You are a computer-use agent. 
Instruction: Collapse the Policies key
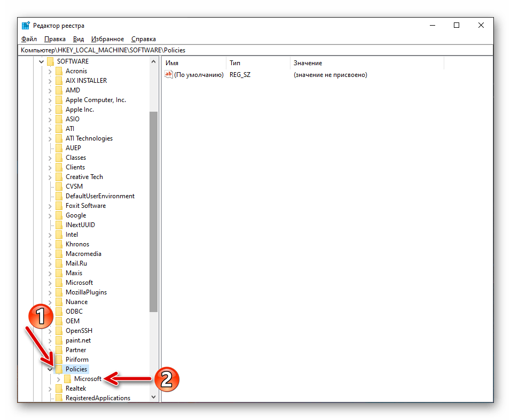pos(50,369)
